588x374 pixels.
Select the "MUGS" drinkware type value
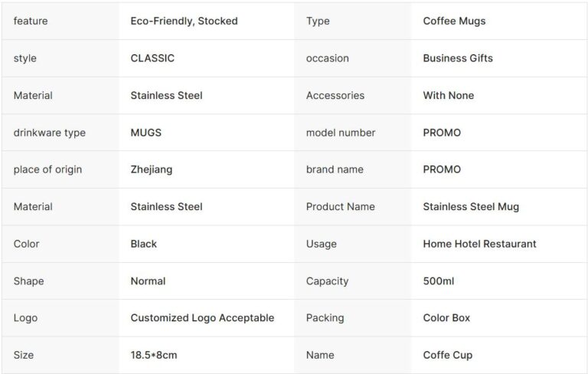[145, 133]
